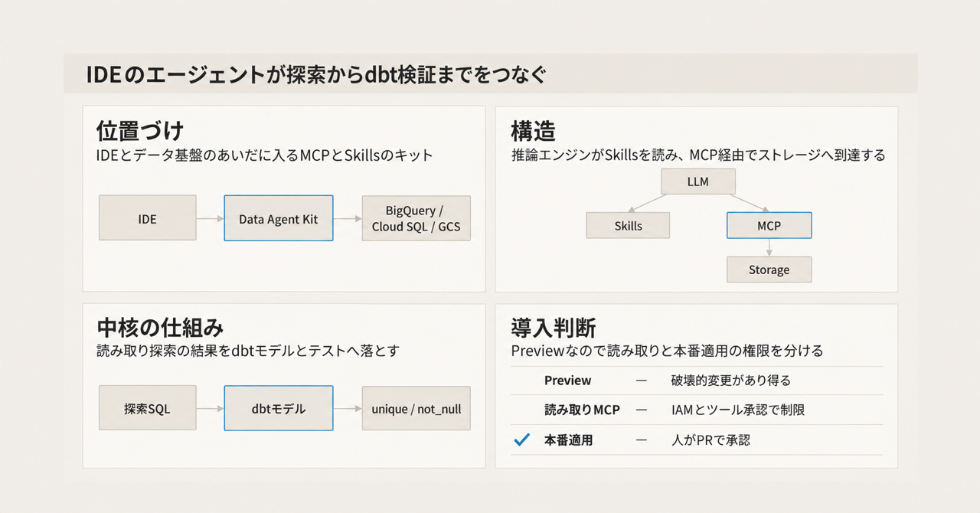Select the Storage node

point(769,270)
